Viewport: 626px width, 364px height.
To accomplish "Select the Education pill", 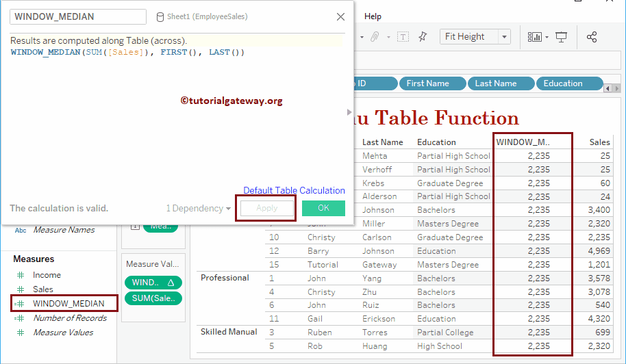I will click(569, 83).
